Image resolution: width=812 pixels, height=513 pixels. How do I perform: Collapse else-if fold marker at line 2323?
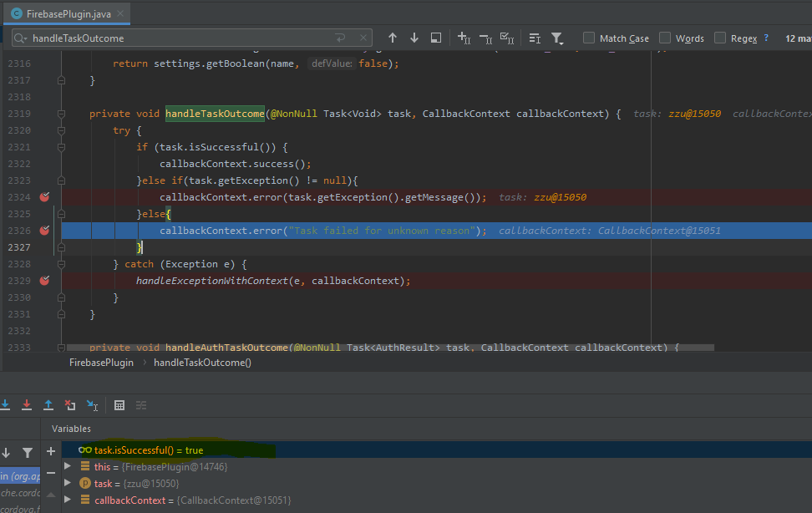click(61, 180)
